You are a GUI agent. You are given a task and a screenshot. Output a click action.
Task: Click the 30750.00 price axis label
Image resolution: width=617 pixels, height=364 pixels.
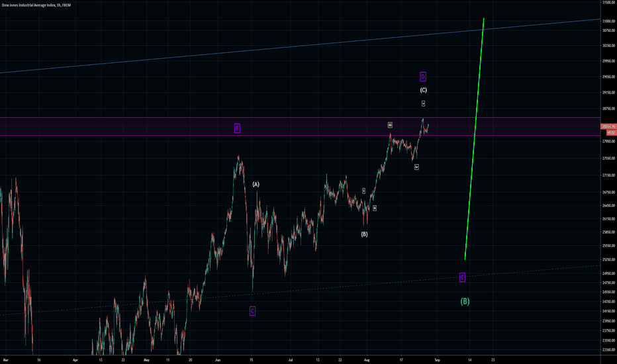(x=608, y=30)
